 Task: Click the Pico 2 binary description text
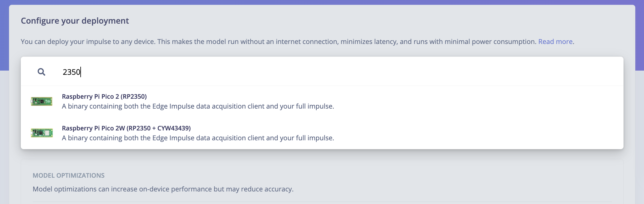[x=198, y=106]
